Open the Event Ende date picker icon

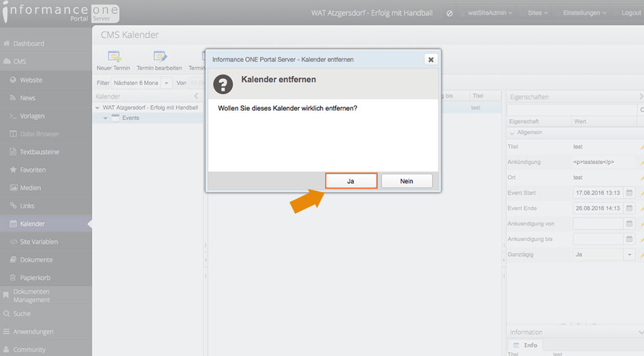tap(629, 208)
